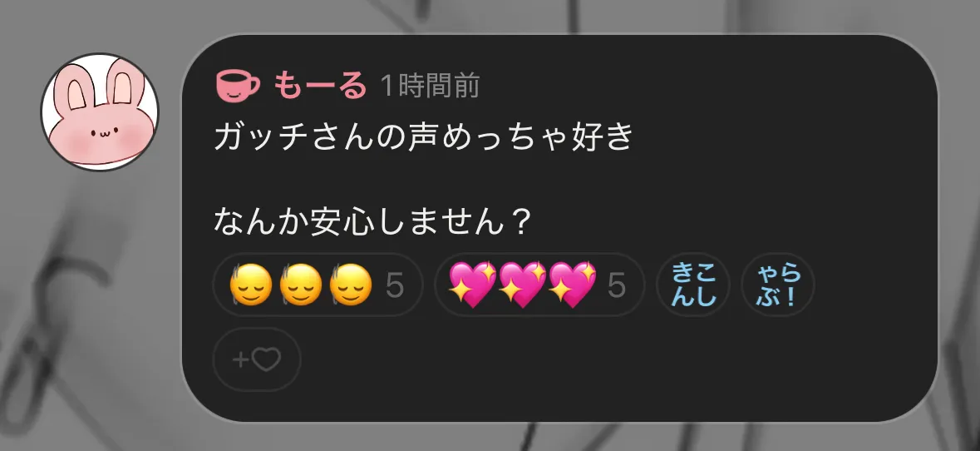Open the もーる username profile
This screenshot has height=451, width=980.
click(x=319, y=86)
